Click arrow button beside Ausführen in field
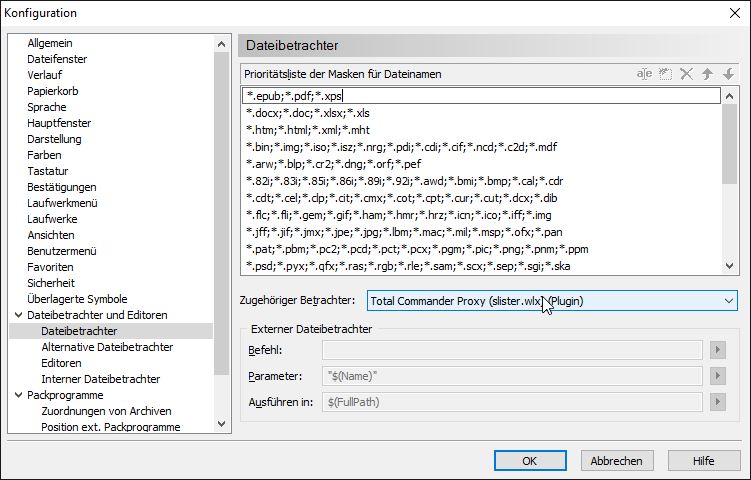Screen dimensions: 751x480 pos(717,402)
